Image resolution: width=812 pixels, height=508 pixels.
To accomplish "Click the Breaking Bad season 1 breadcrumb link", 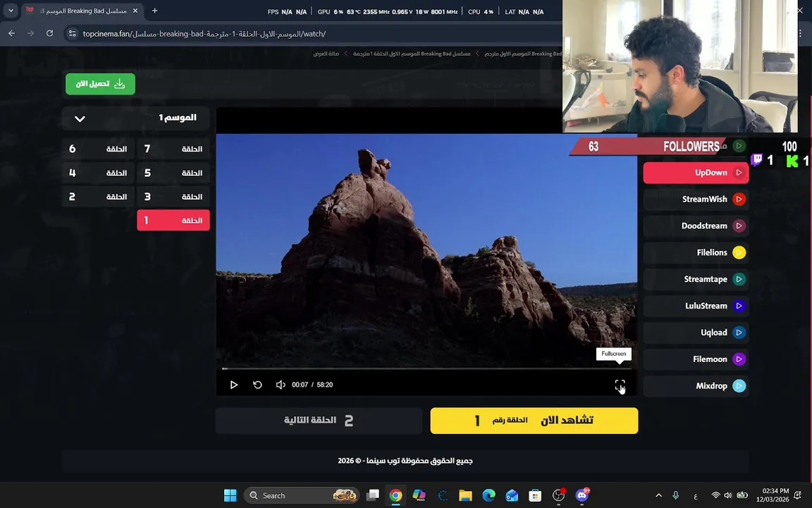I will click(x=523, y=54).
